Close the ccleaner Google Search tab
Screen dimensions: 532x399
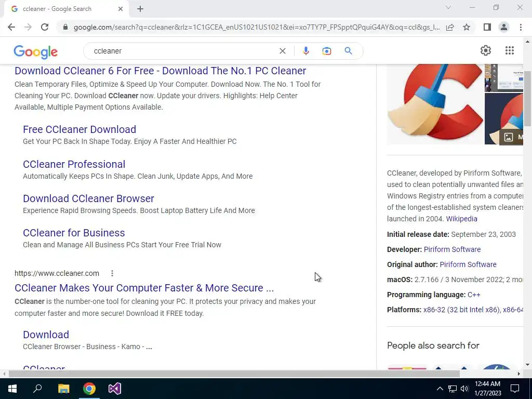121,9
